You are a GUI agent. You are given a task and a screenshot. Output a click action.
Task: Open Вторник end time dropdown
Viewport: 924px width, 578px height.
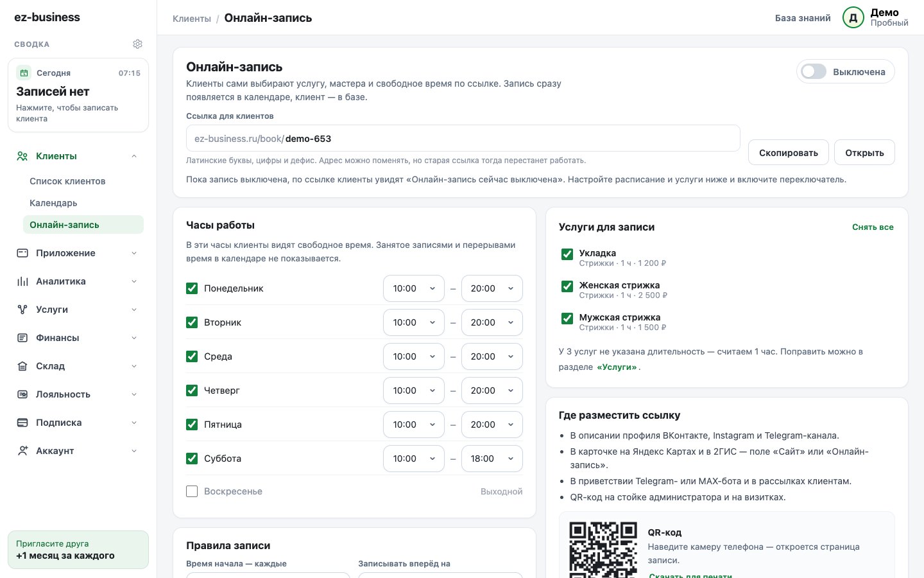point(492,322)
